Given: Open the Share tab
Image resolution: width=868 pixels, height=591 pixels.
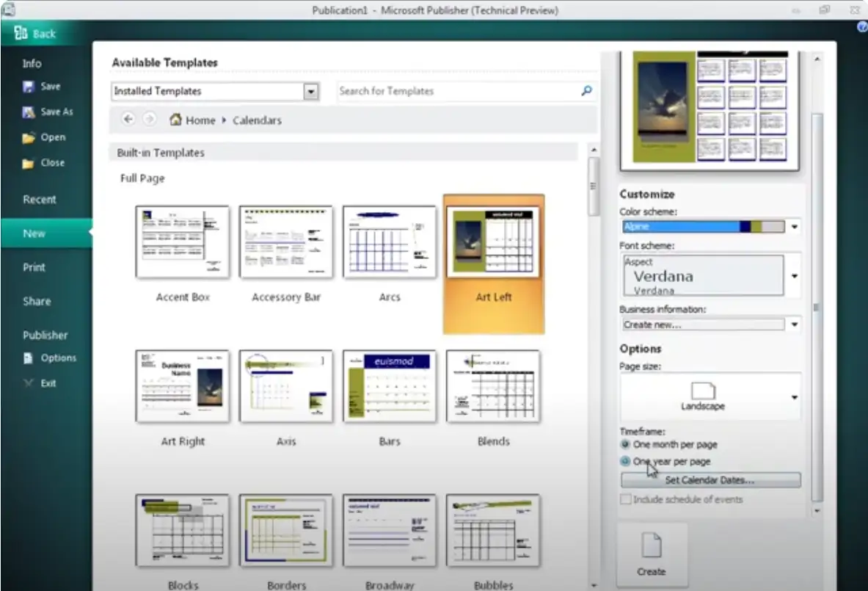Looking at the screenshot, I should pyautogui.click(x=37, y=301).
